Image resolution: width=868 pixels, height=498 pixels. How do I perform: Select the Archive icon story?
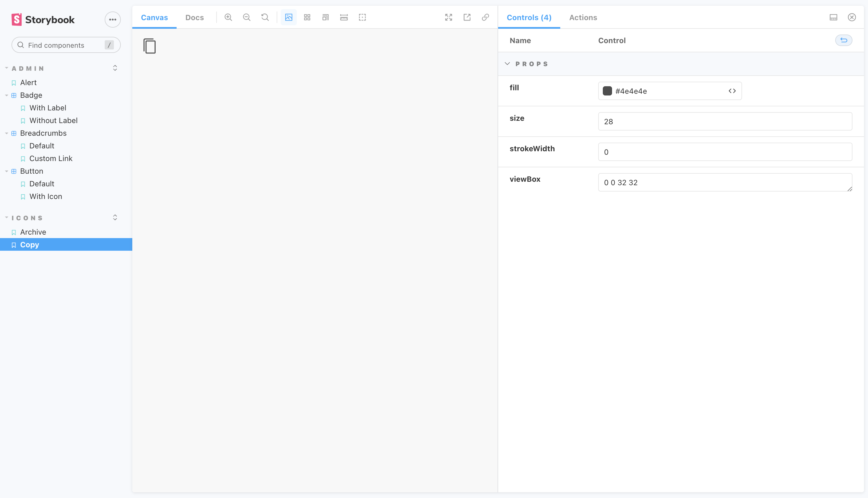pos(33,232)
